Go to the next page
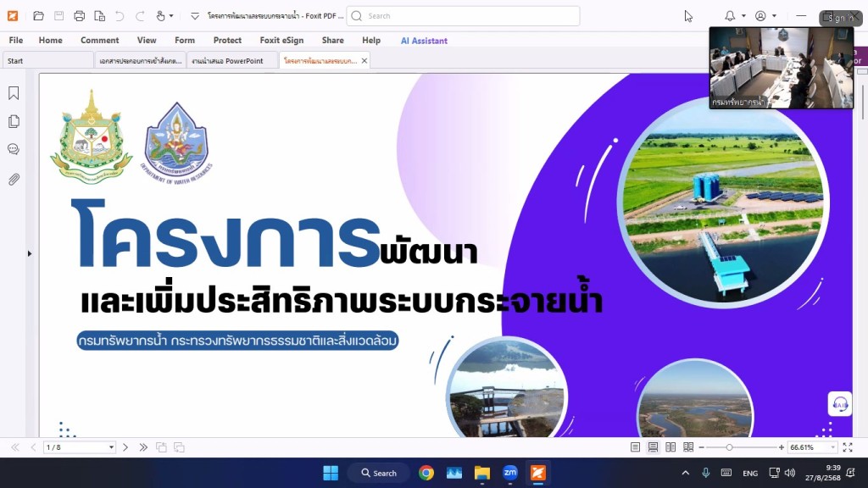 [x=125, y=447]
